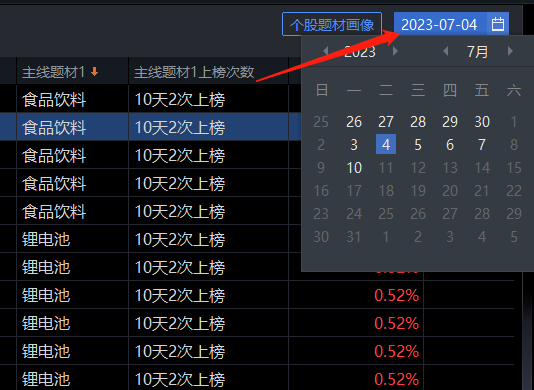This screenshot has height=390, width=534.
Task: Select June 30 in the calendar
Action: click(482, 122)
